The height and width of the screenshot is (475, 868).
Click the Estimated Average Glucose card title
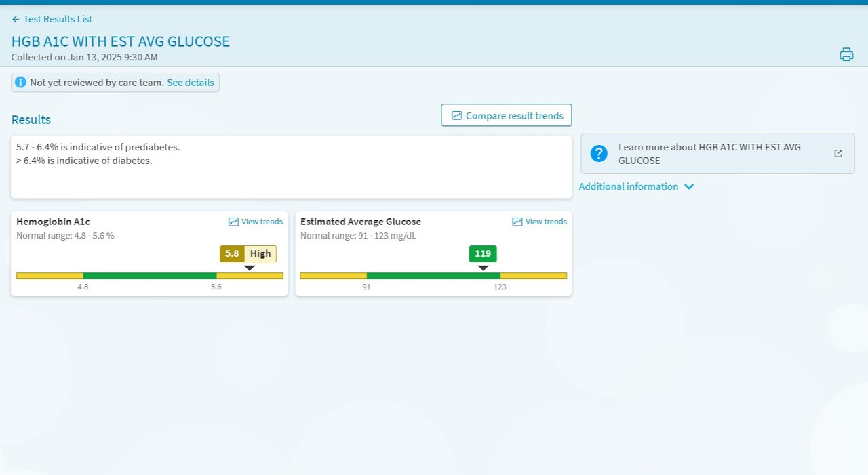[361, 222]
